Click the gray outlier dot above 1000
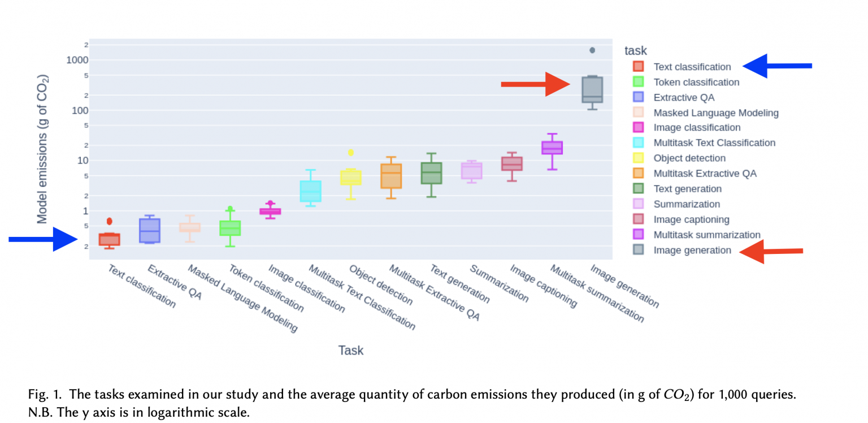The image size is (868, 423). click(x=592, y=50)
